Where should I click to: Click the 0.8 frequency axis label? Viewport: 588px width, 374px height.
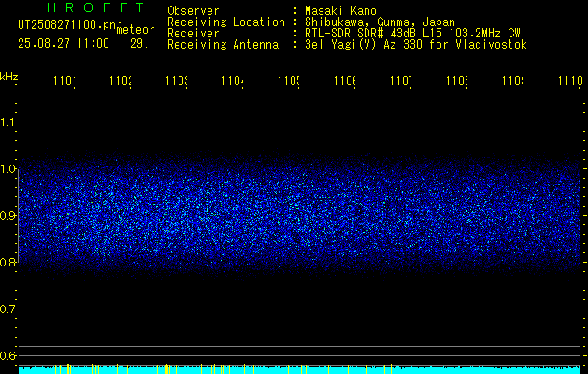point(7,262)
